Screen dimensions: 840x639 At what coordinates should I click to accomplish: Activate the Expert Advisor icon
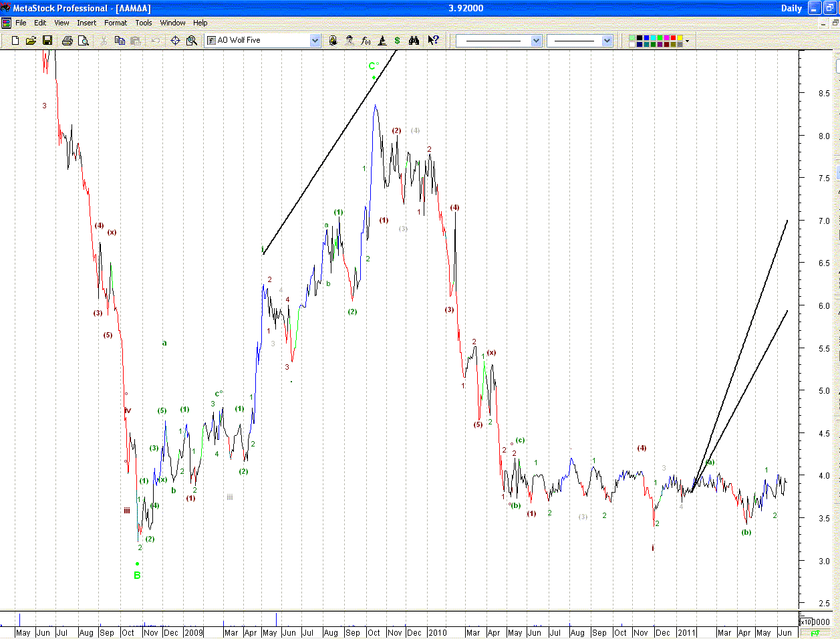click(x=349, y=41)
